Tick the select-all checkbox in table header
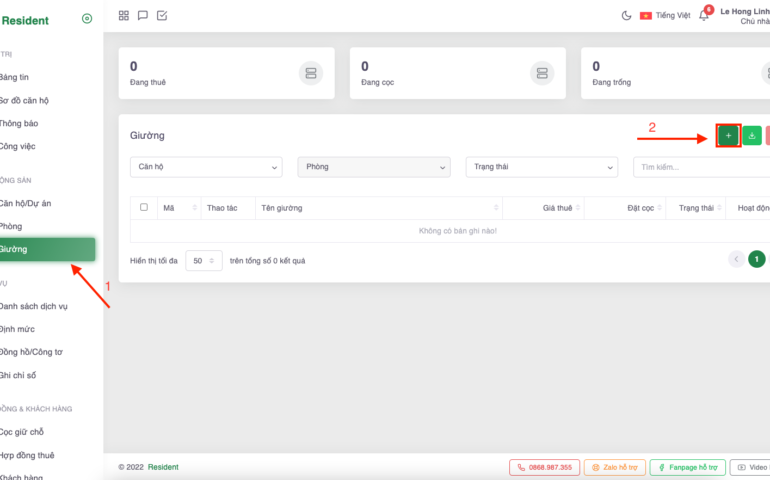Screen dimensions: 770x480 click(x=144, y=207)
